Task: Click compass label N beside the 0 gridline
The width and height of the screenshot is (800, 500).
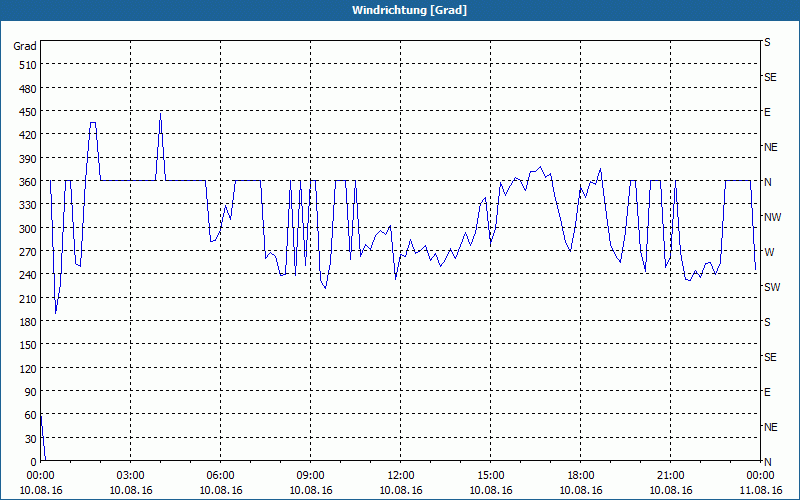Action: tap(767, 462)
